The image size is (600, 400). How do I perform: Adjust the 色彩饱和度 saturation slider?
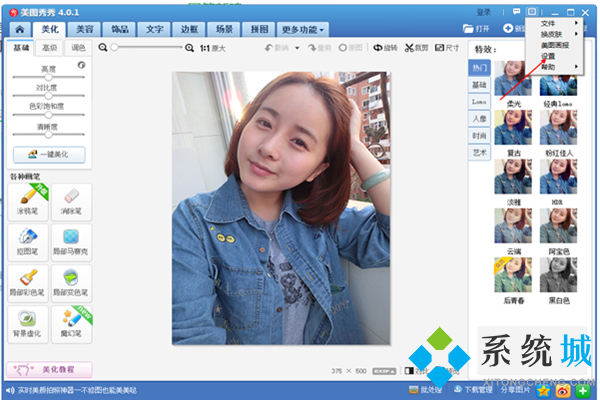click(49, 114)
